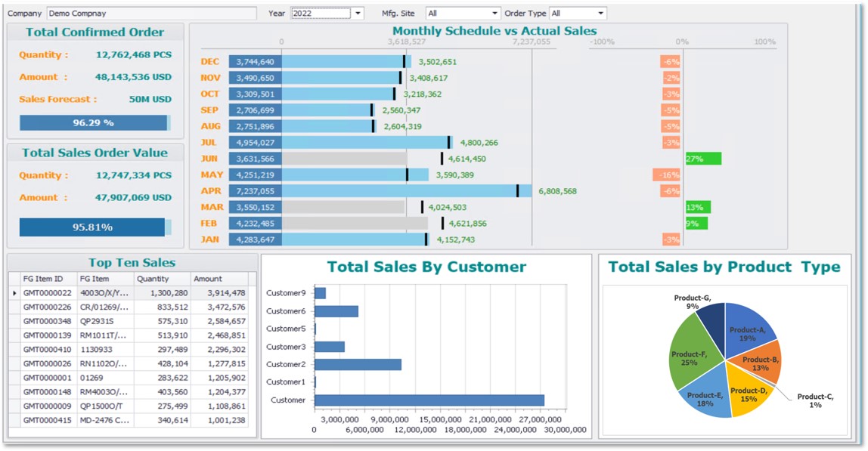This screenshot has width=868, height=451.
Task: Click the green 27% variance bar for JUN
Action: pos(703,159)
